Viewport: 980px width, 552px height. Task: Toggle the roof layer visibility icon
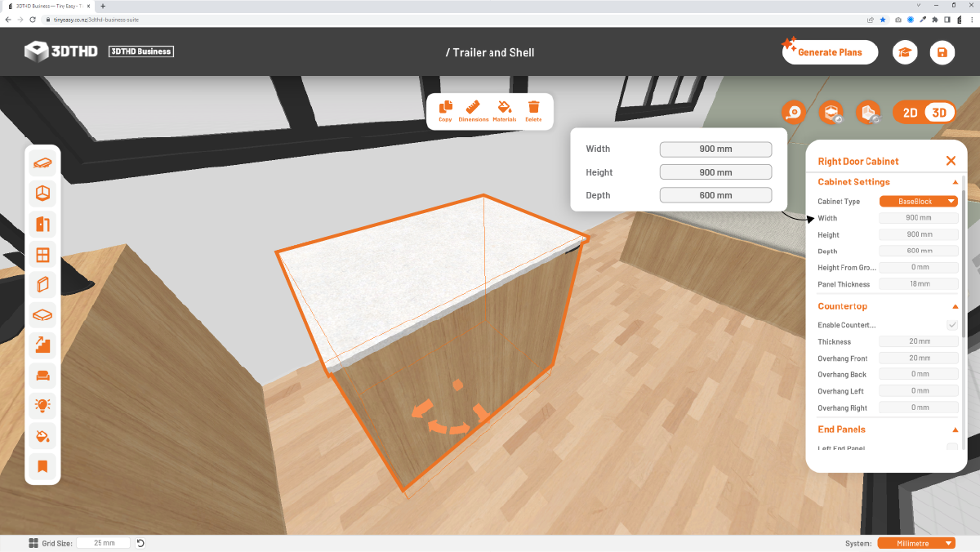pyautogui.click(x=831, y=113)
